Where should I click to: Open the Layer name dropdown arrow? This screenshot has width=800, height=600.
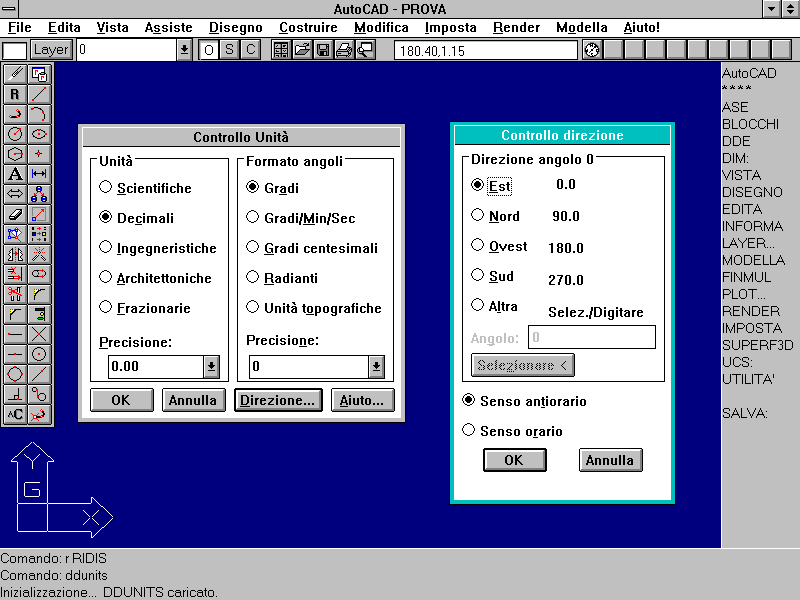[x=184, y=50]
